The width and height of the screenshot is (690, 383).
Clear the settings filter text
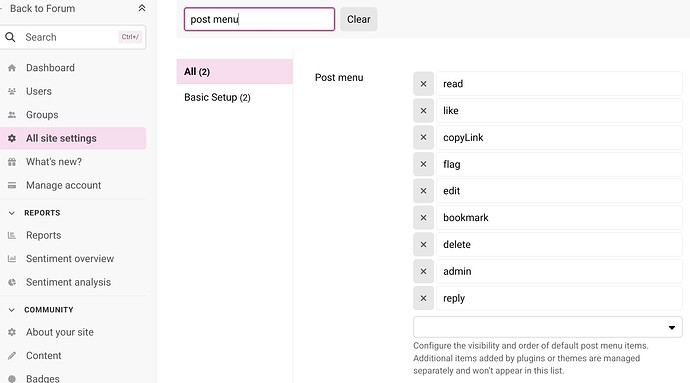click(358, 19)
